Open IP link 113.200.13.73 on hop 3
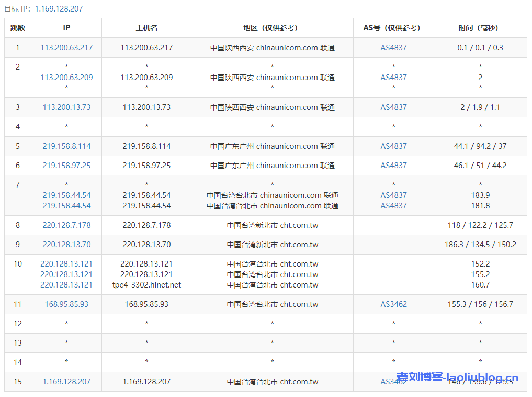This screenshot has height=397, width=532. [66, 107]
